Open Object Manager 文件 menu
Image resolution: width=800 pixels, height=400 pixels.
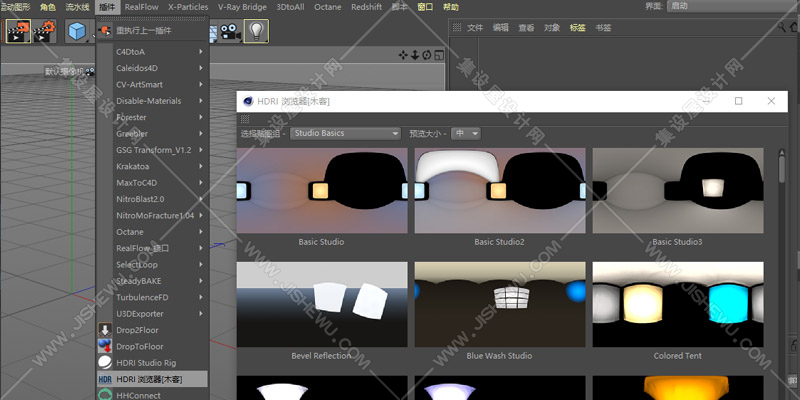475,28
